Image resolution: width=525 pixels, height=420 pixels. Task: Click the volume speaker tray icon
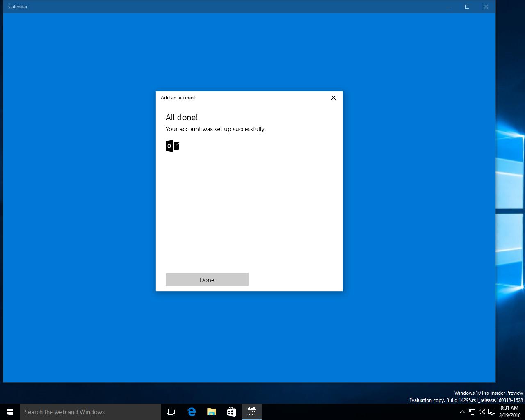click(482, 412)
